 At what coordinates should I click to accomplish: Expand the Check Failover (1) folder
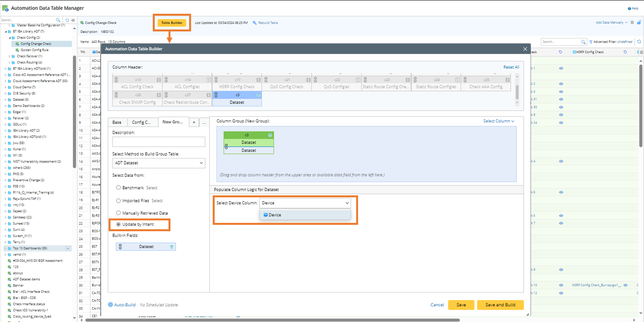tap(10, 56)
